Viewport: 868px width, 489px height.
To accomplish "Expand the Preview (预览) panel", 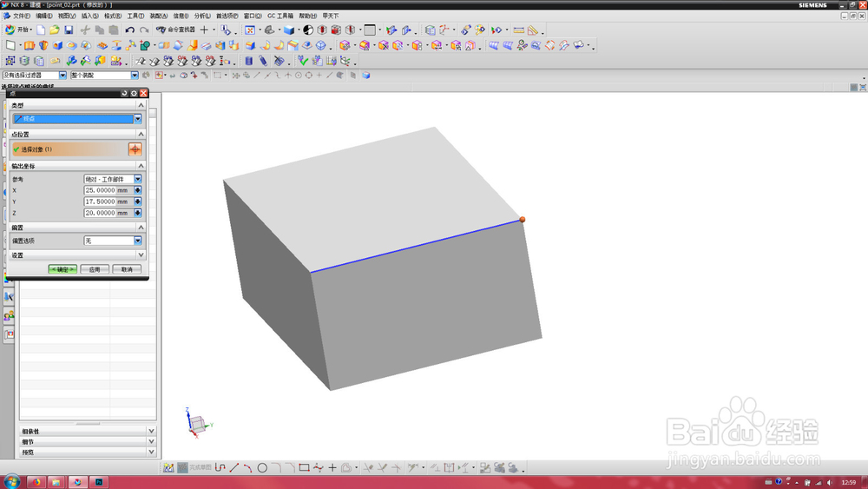I will (x=151, y=452).
